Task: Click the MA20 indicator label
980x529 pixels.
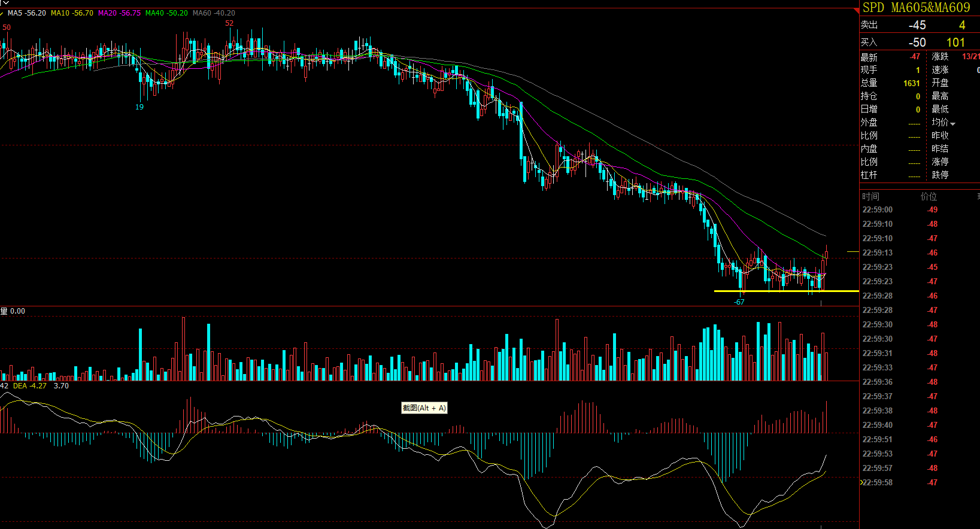Action: coord(119,13)
